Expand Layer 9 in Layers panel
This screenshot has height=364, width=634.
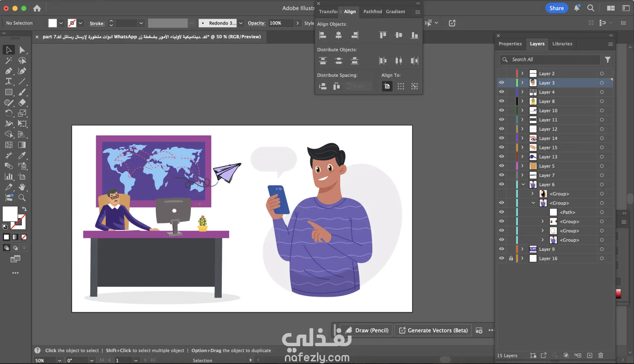tap(522, 249)
